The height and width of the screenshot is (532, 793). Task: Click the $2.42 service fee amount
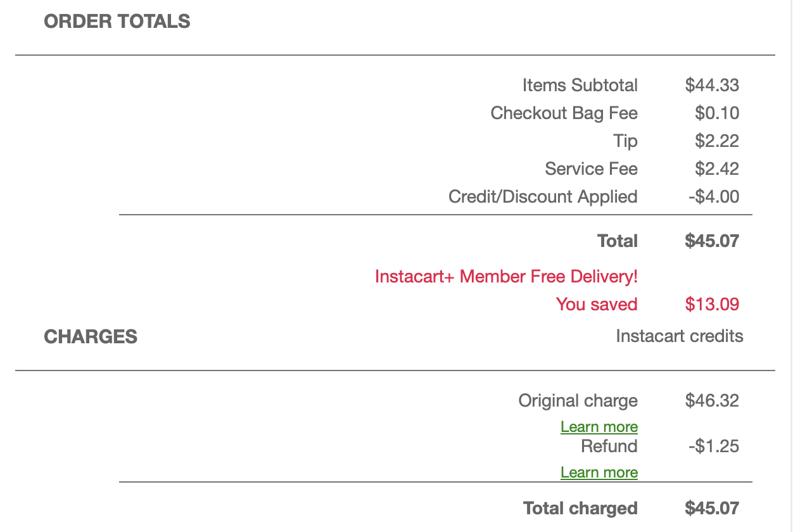[716, 169]
